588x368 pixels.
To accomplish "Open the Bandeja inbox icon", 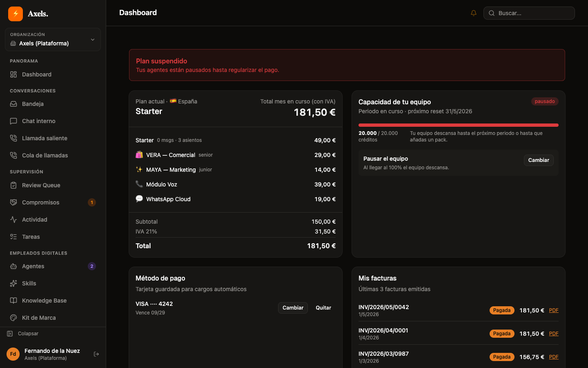I will 13,104.
